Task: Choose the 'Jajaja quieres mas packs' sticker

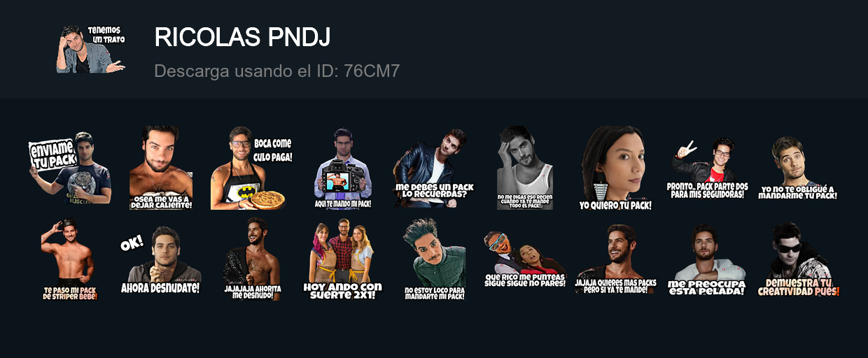Action: (x=616, y=259)
